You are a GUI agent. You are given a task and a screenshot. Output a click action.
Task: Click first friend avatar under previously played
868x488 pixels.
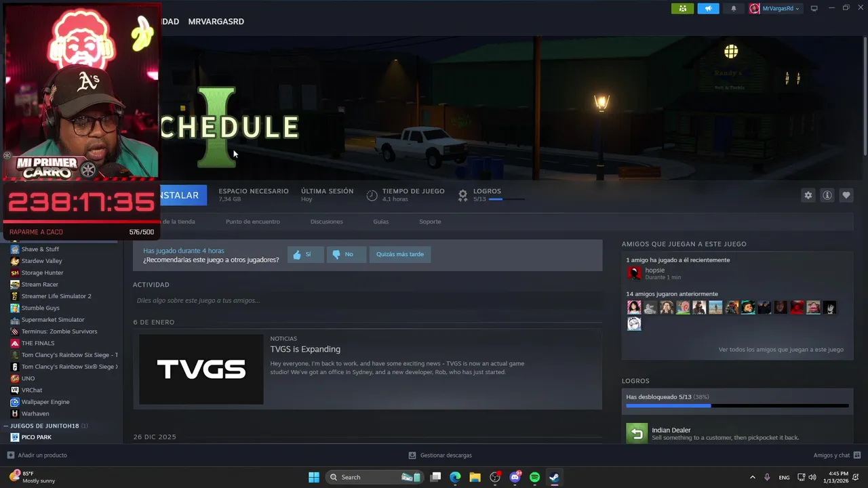pos(634,308)
